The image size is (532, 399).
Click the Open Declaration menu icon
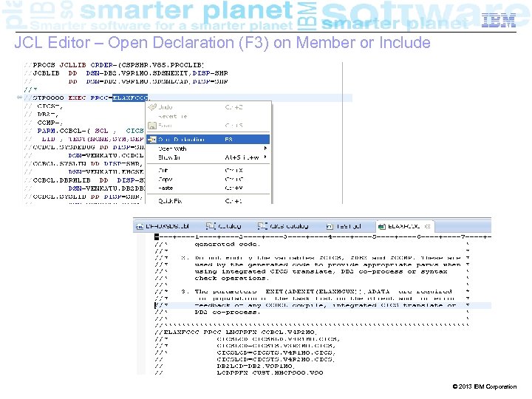152,140
